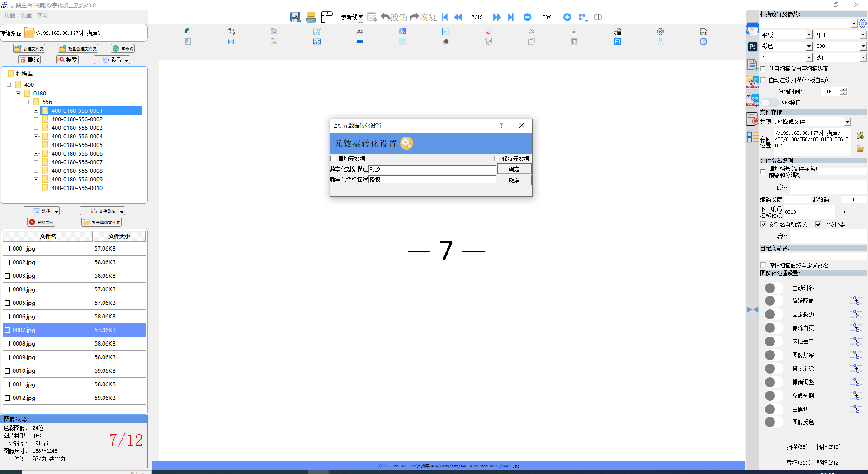868x474 pixels.
Task: Click the 确定 button in dialog
Action: (x=514, y=169)
